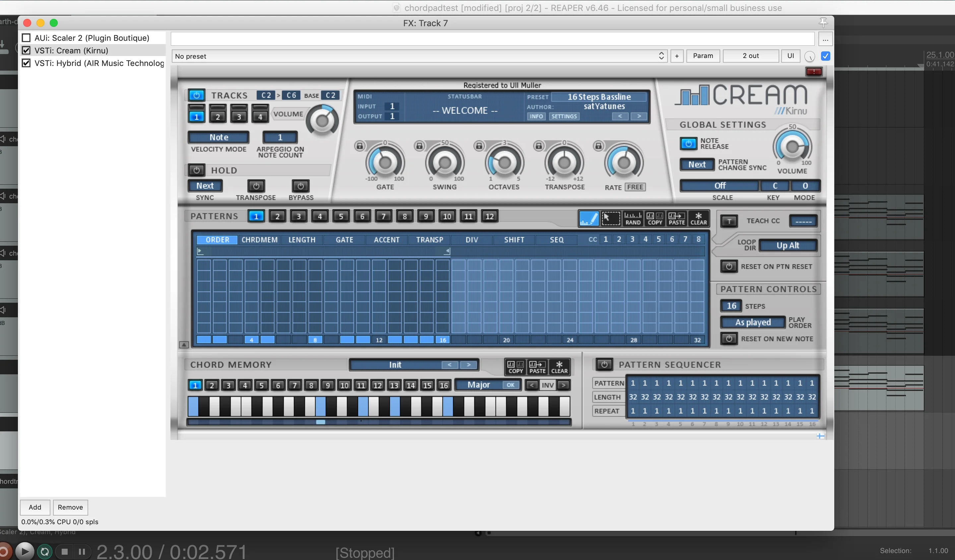
Task: Open the Pattern Change Sync Next selector
Action: coord(697,164)
